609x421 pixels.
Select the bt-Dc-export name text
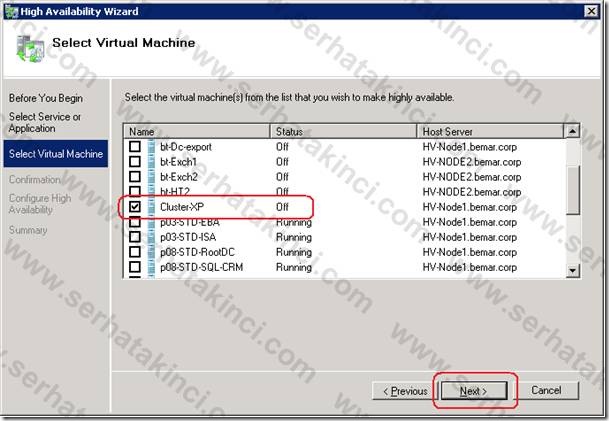point(186,147)
